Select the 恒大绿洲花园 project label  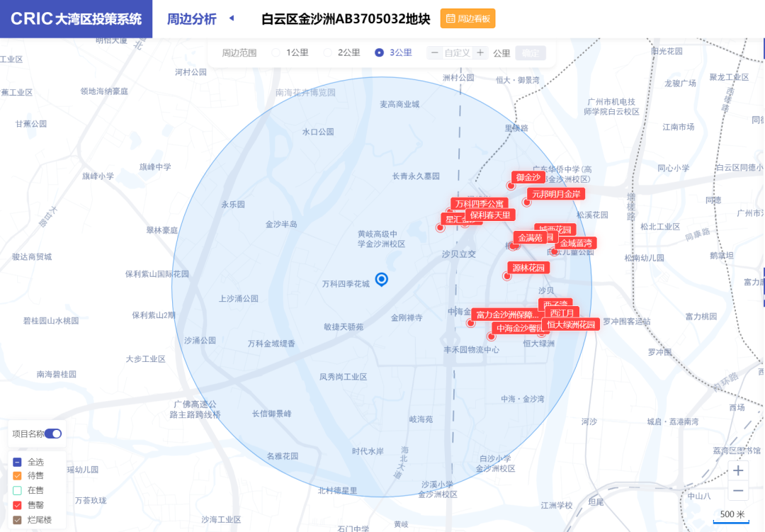[570, 324]
